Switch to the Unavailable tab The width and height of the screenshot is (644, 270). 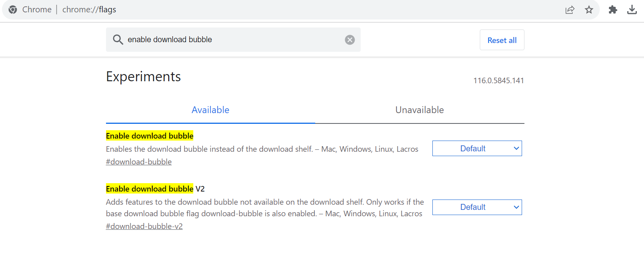coord(419,110)
